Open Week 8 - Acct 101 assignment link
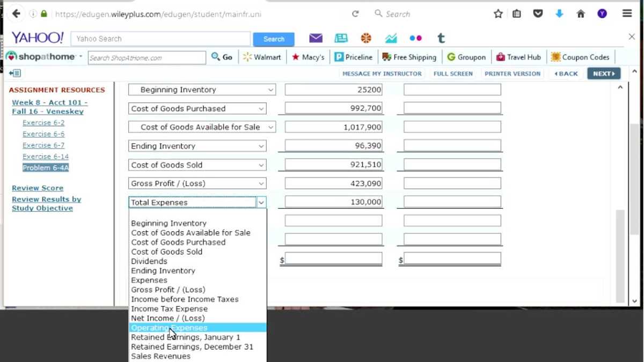This screenshot has width=644, height=362. (49, 107)
